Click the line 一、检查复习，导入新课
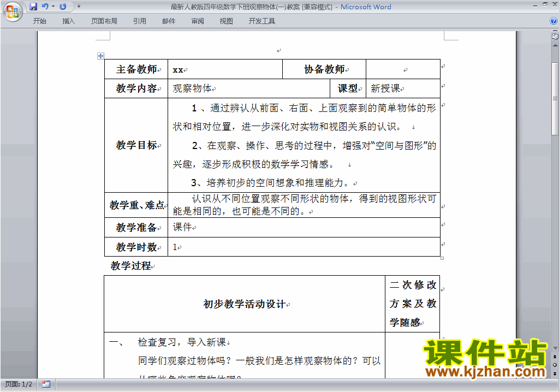This screenshot has width=559, height=392. pos(168,342)
